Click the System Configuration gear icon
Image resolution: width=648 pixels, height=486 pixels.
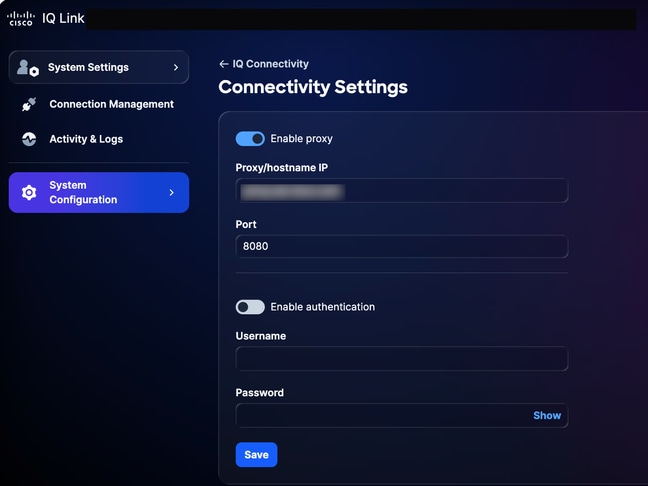29,193
